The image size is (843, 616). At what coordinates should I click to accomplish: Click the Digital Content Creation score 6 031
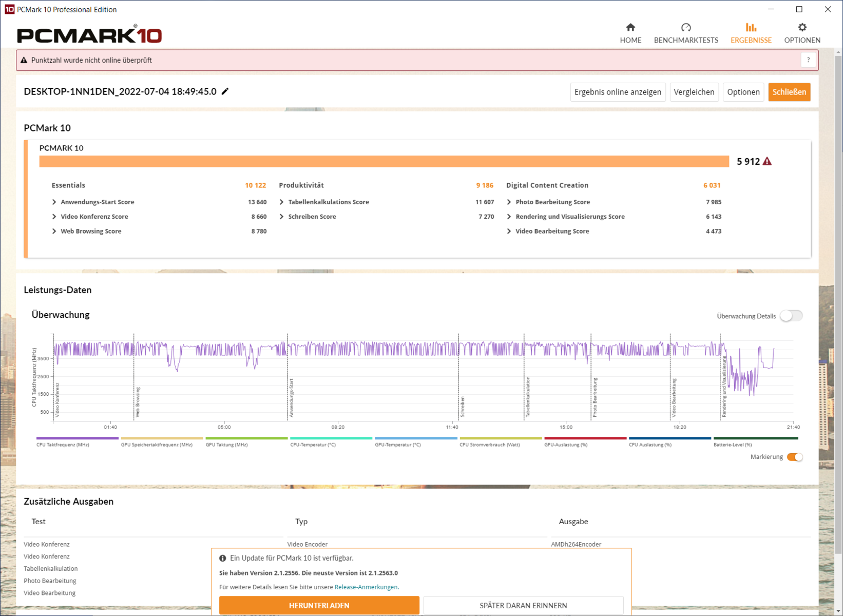click(x=712, y=185)
